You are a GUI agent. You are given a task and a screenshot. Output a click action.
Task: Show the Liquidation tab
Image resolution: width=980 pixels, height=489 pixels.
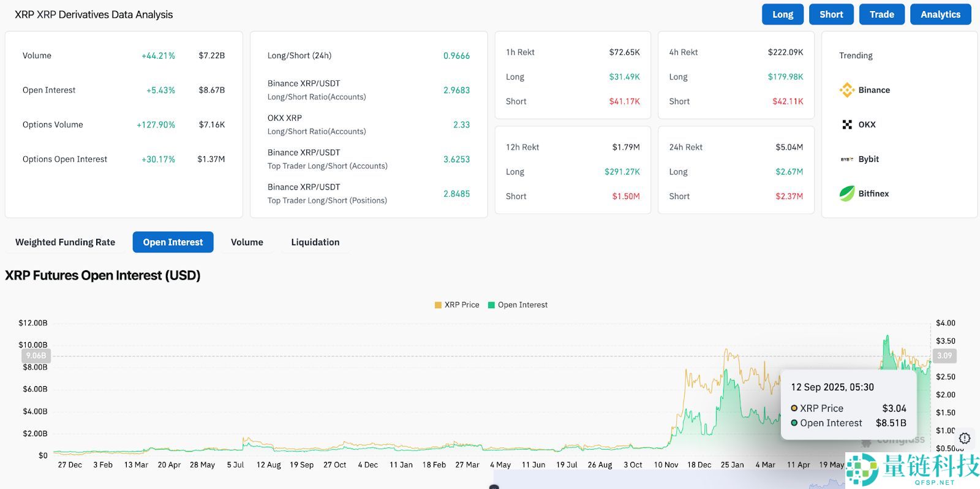tap(315, 242)
